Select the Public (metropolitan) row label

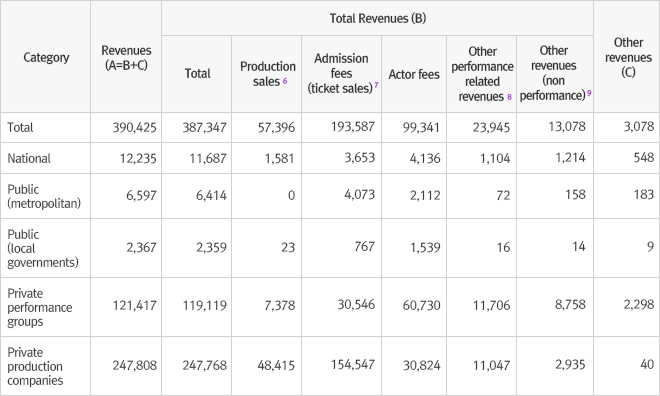44,196
